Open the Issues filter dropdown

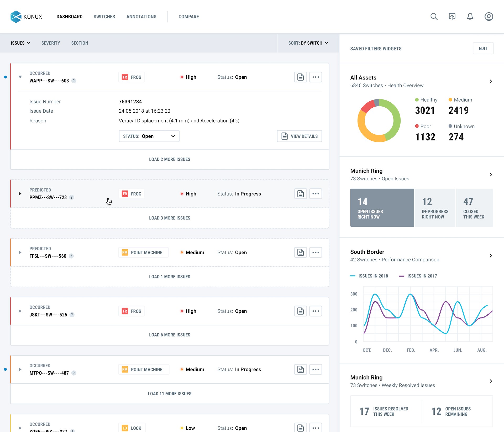pos(20,43)
